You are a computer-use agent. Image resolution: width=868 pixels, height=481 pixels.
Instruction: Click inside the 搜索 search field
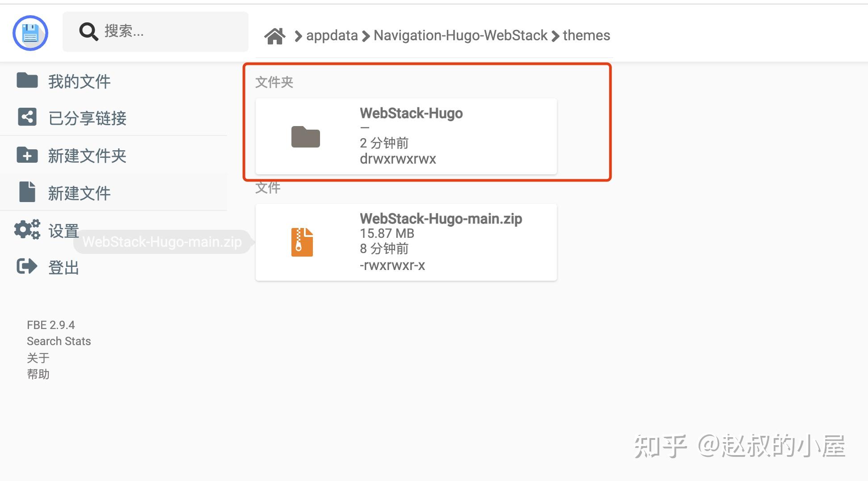point(156,31)
